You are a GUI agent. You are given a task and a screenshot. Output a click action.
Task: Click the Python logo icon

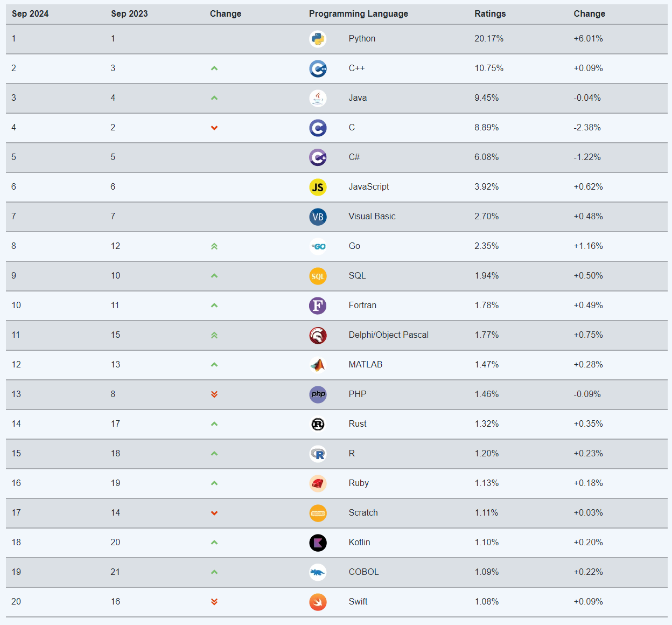coord(318,39)
